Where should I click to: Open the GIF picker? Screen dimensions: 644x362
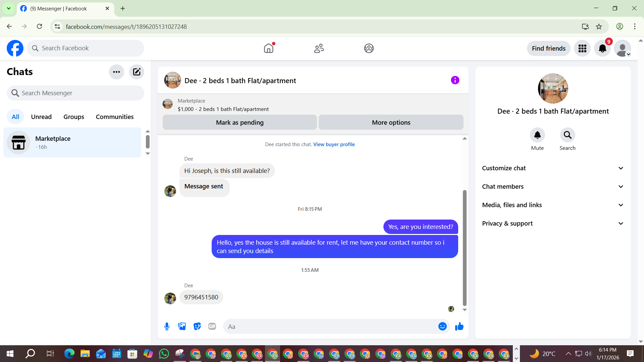212,326
